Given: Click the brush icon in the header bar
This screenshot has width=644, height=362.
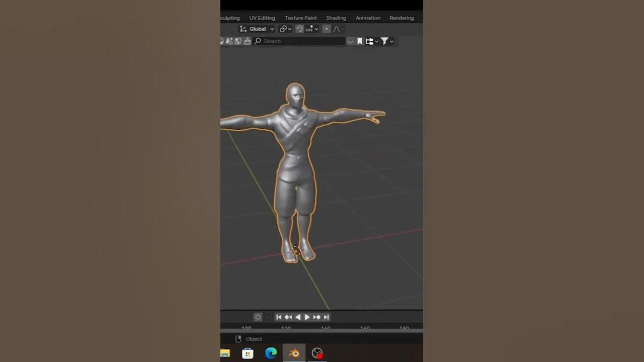Looking at the screenshot, I should (x=247, y=41).
